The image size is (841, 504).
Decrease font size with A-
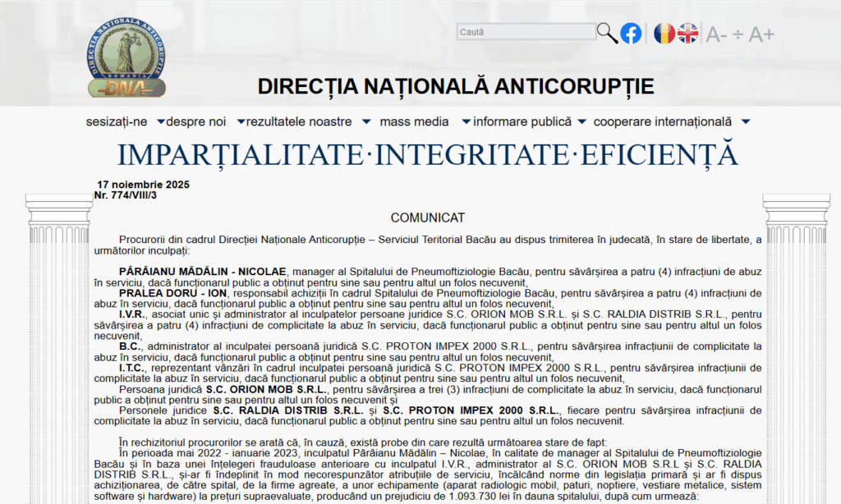[717, 34]
